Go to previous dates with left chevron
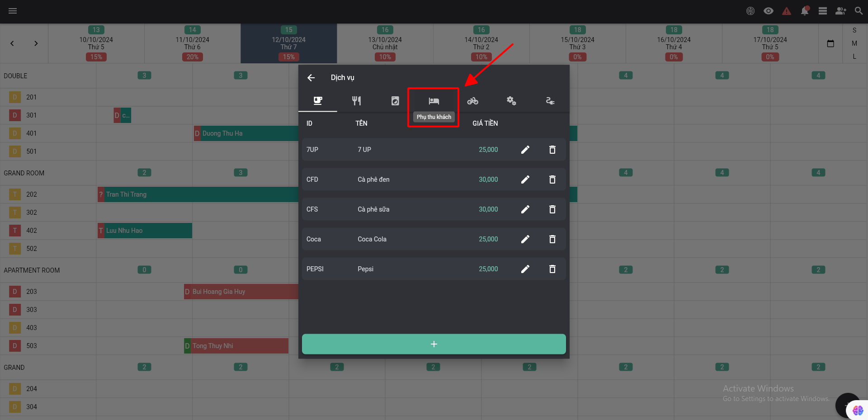The width and height of the screenshot is (868, 420). (12, 43)
